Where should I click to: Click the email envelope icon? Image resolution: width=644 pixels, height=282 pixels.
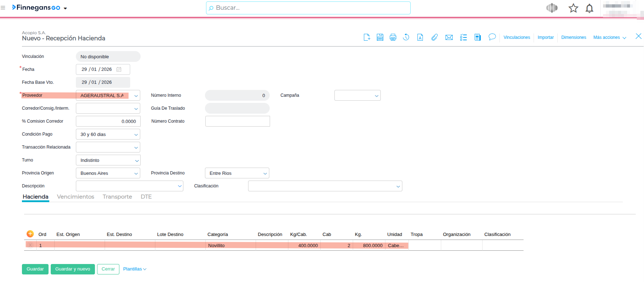click(x=449, y=37)
